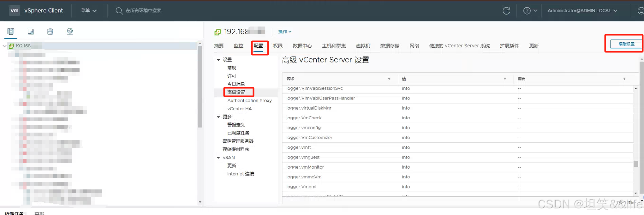Switch to the 权限 tab

[278, 46]
